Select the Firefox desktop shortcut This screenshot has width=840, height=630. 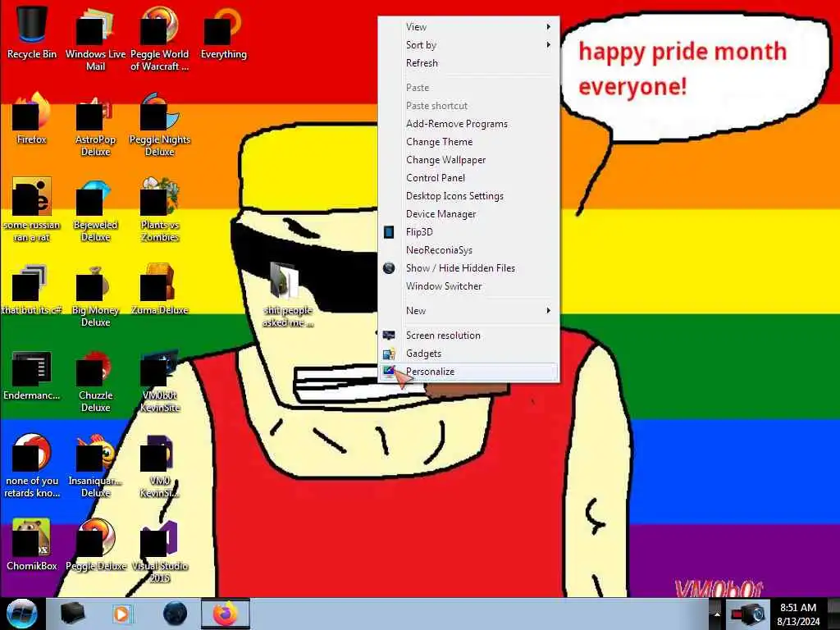point(32,119)
